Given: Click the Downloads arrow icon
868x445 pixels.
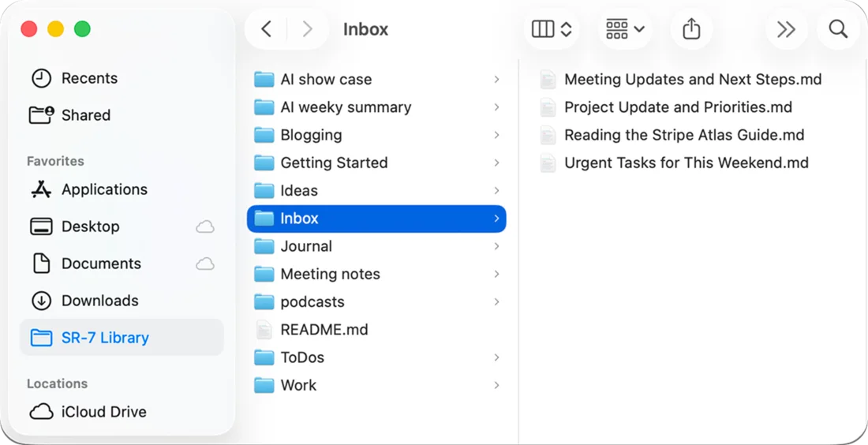Looking at the screenshot, I should pyautogui.click(x=41, y=301).
